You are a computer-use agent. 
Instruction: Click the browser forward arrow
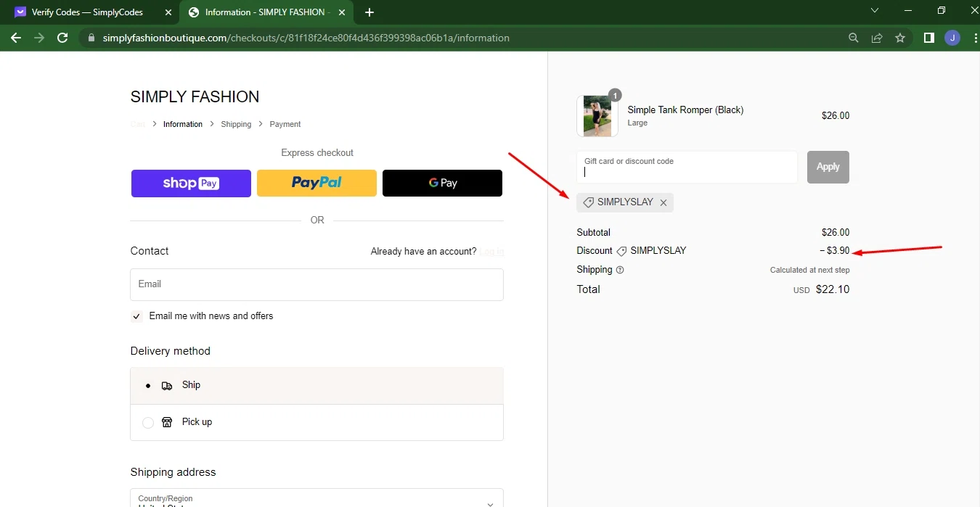pyautogui.click(x=39, y=38)
